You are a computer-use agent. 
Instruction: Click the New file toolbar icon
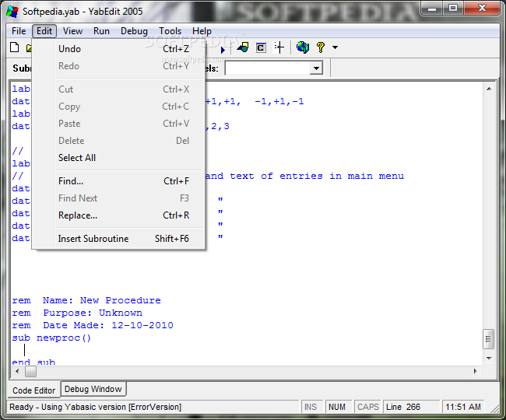click(x=15, y=47)
